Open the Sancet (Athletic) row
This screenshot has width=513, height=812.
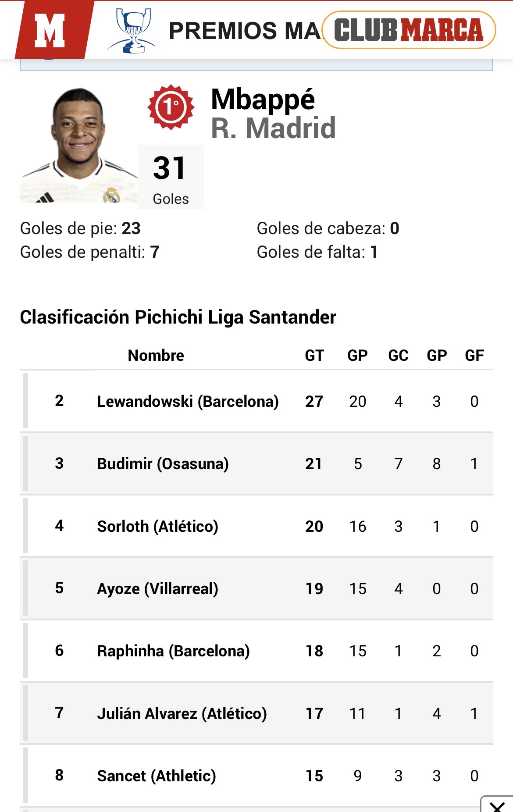pos(157,776)
